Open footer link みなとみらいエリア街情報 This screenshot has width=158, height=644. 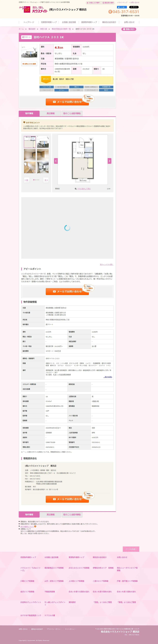(79, 568)
